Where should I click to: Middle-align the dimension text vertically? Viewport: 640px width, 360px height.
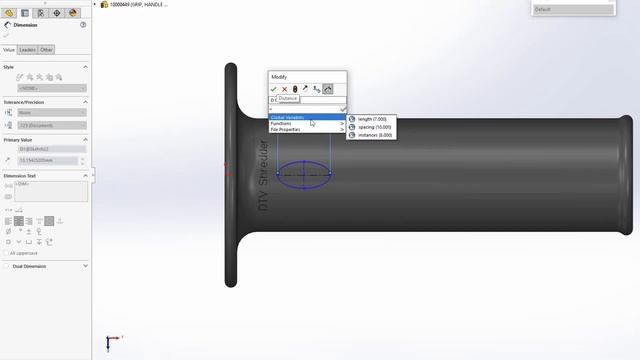[49, 221]
